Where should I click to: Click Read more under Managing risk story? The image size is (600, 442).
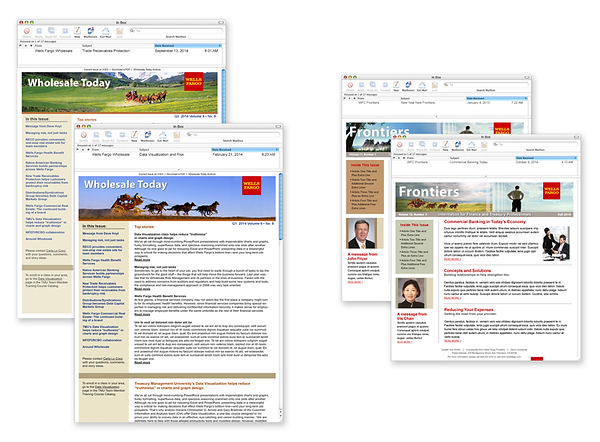coord(142,289)
